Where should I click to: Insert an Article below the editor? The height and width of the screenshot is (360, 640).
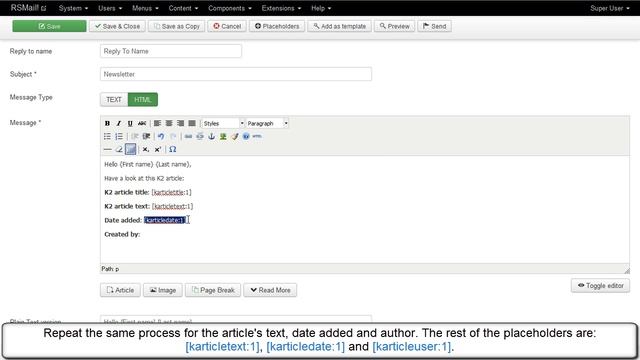120,290
